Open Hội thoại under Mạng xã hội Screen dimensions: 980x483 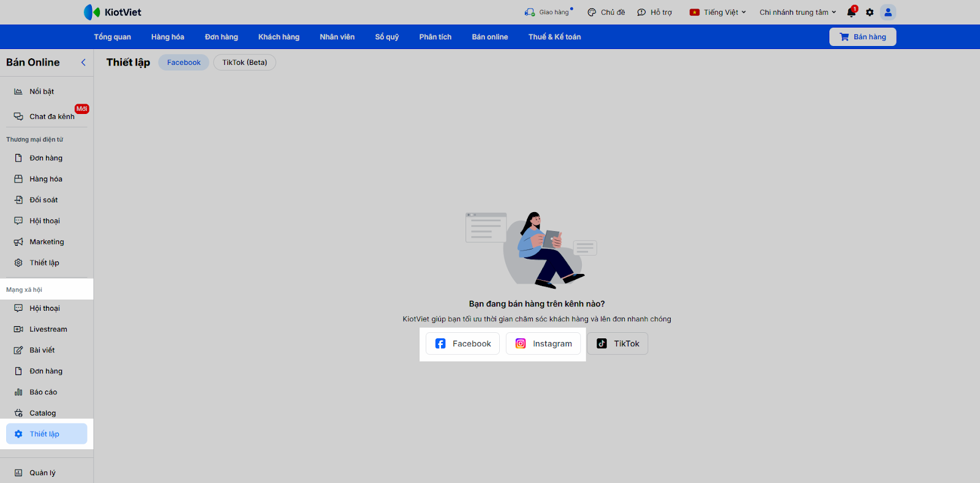tap(47, 308)
